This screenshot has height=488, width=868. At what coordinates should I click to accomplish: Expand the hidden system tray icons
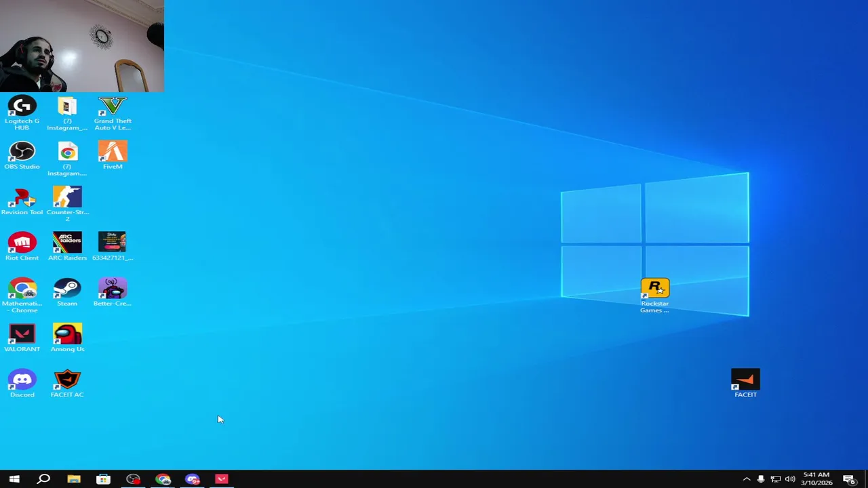[x=747, y=479]
